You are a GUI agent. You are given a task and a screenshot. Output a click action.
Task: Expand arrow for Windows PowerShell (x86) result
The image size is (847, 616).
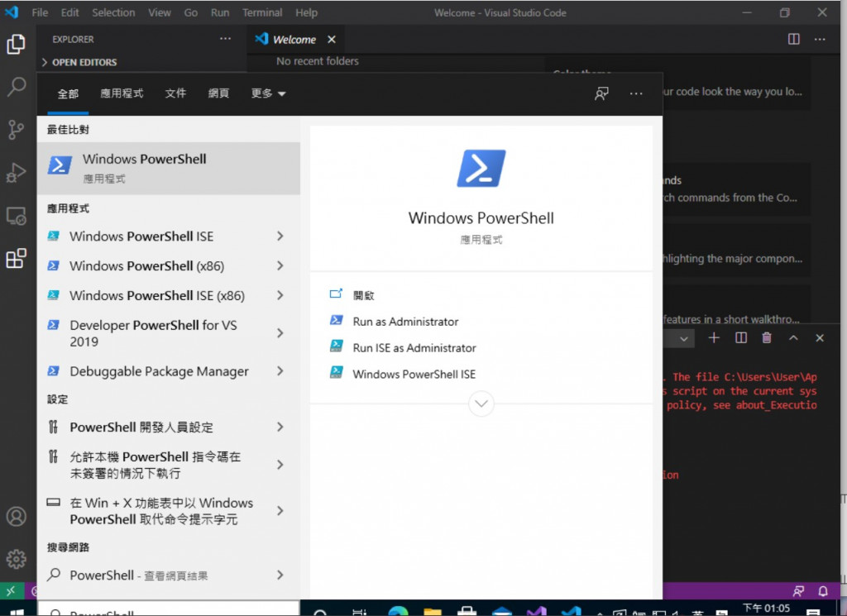click(x=280, y=265)
